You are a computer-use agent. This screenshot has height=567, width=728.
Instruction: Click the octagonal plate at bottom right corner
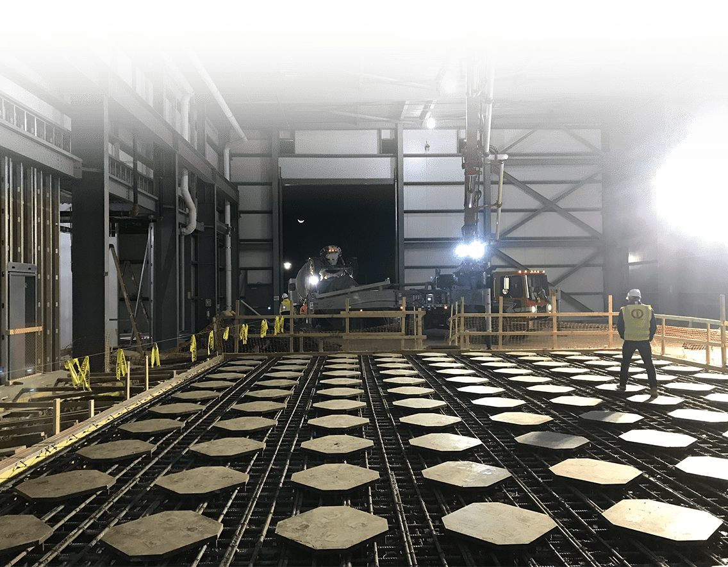click(661, 520)
